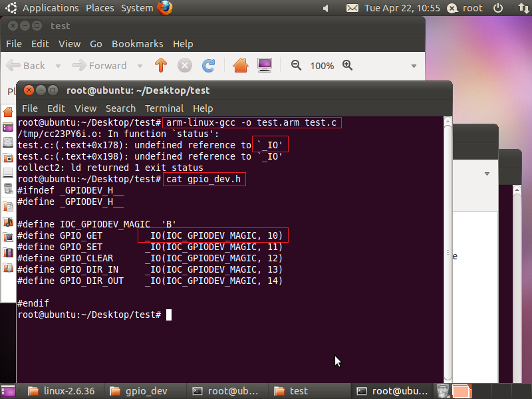The image size is (532, 399).
Task: Open the System menu
Action: click(137, 8)
